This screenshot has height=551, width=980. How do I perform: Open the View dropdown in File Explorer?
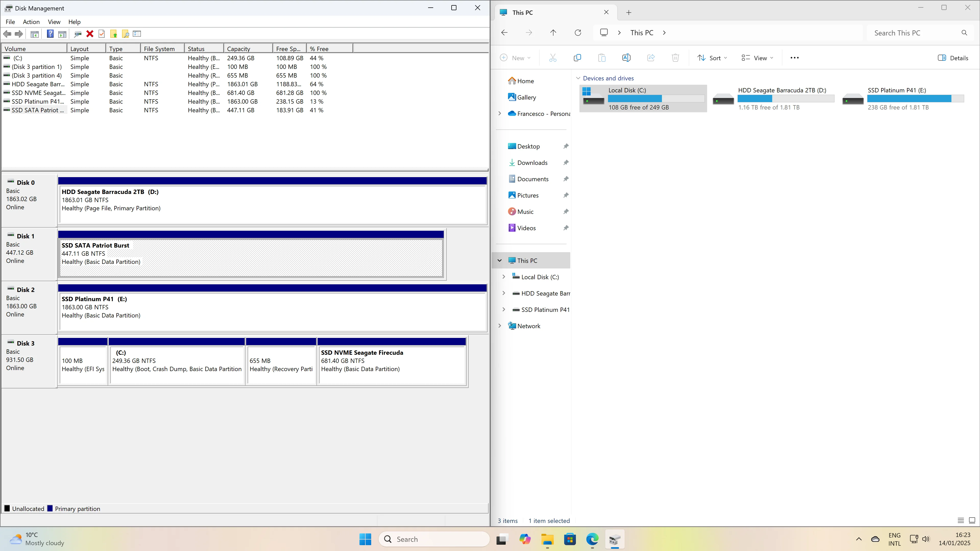click(757, 58)
